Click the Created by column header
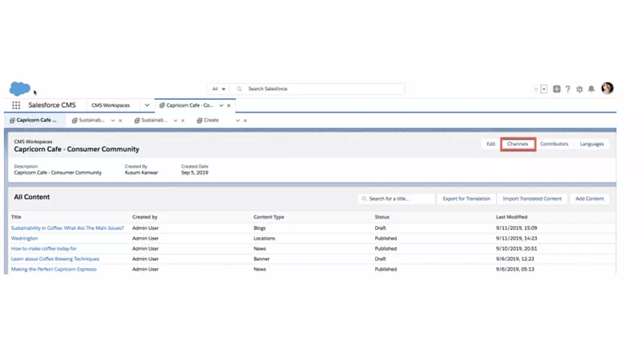Viewport: 644px width, 362px height. [x=145, y=217]
